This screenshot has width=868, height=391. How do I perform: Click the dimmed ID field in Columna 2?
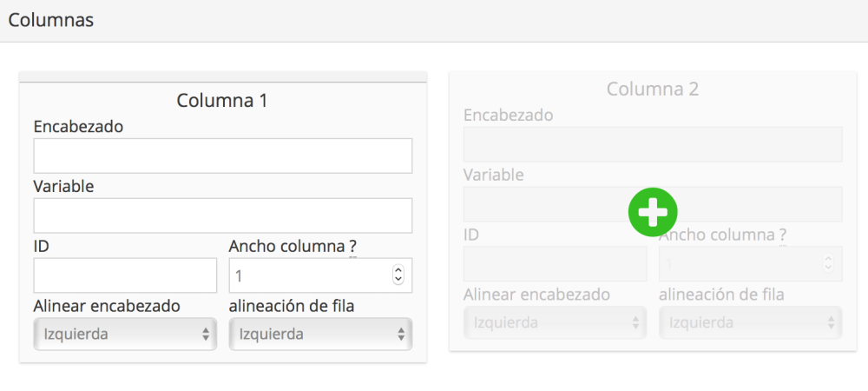[x=556, y=263]
